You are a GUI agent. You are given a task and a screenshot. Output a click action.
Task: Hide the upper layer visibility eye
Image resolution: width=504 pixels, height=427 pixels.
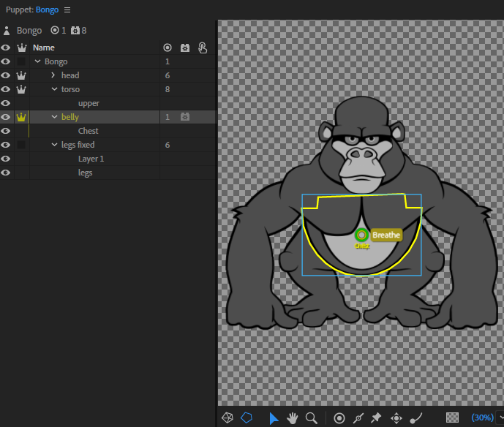click(5, 103)
